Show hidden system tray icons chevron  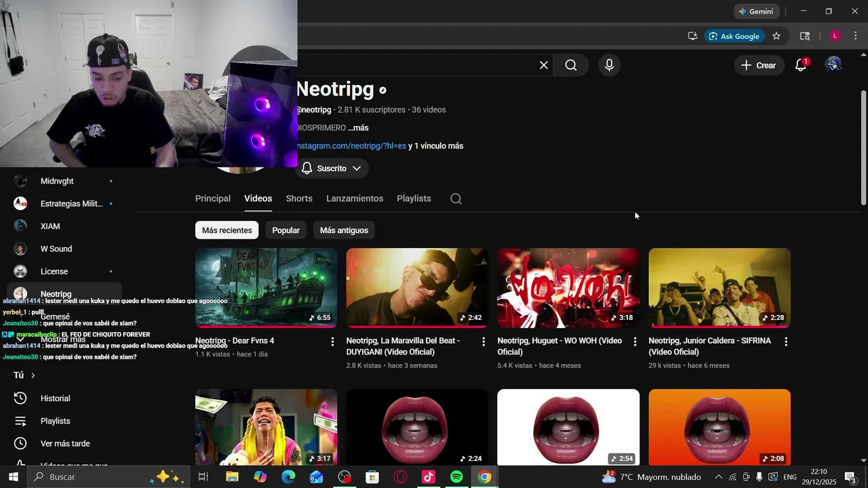(x=718, y=477)
